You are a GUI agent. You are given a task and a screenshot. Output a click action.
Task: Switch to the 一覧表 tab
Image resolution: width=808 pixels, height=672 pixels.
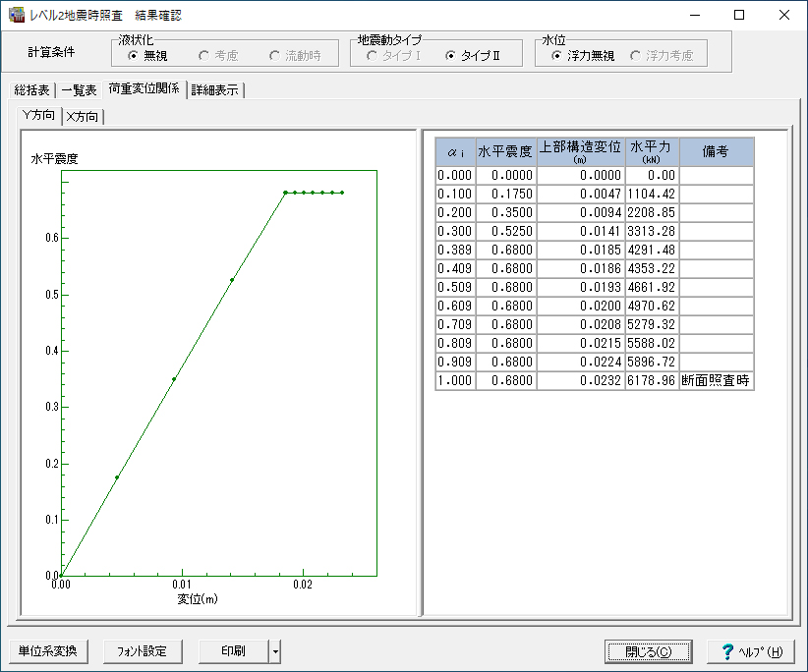coord(79,90)
